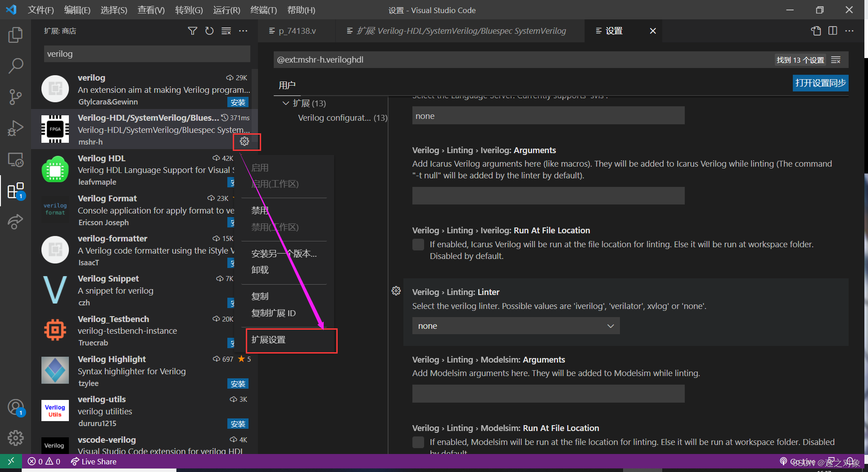
Task: Open the remote window status bar indicator
Action: [11, 461]
